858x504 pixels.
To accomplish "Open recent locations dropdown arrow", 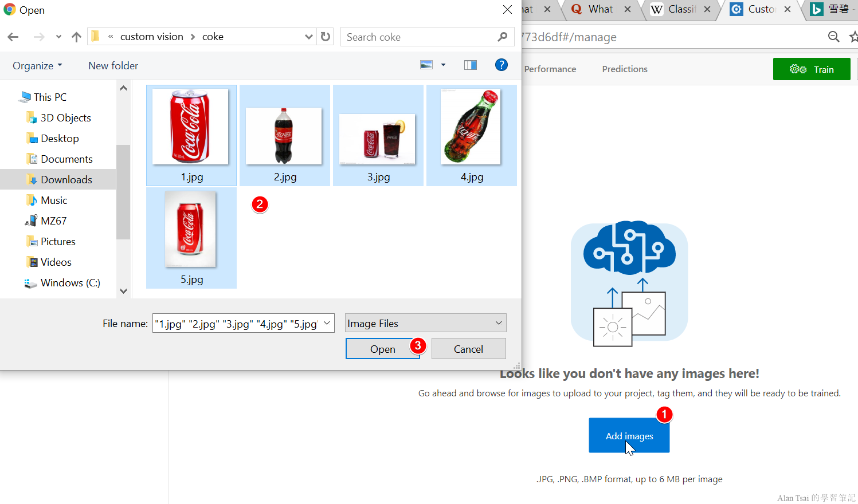I will tap(58, 37).
